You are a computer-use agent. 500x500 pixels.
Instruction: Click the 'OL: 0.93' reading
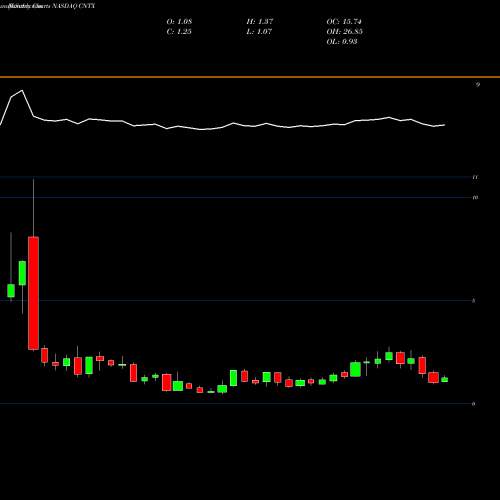(342, 42)
